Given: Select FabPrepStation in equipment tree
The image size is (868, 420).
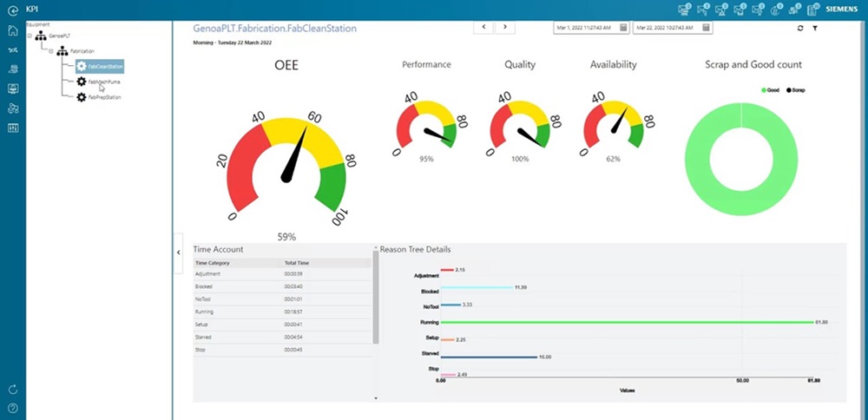Looking at the screenshot, I should coord(104,97).
